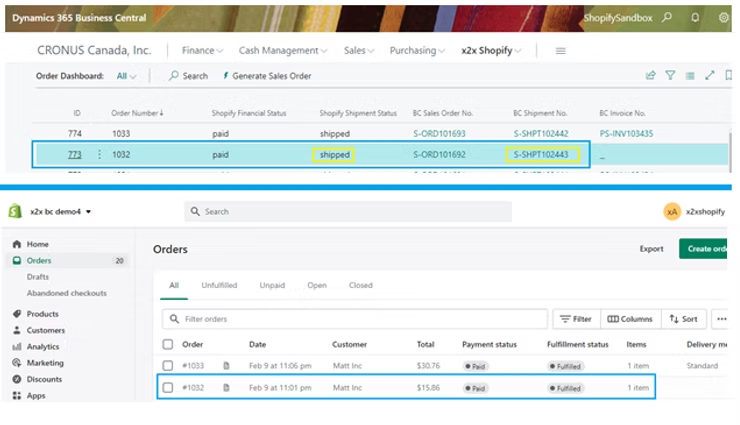Switch to the Unfulfilled orders tab
Image resolution: width=740 pixels, height=425 pixels.
(219, 285)
